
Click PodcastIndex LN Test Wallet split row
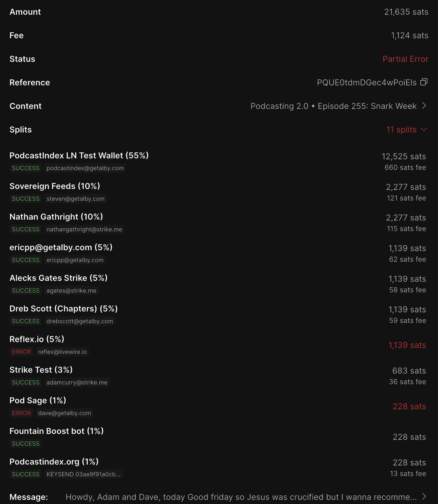coord(218,162)
